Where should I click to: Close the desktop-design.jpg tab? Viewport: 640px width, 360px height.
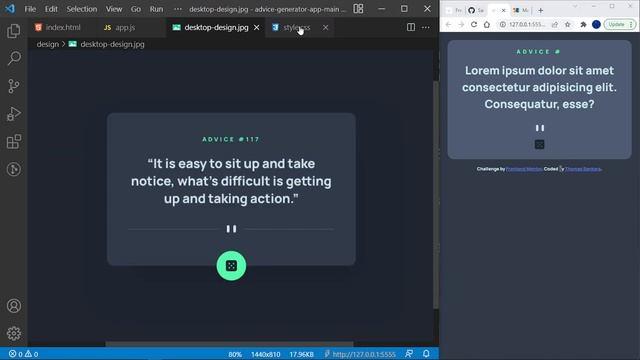[x=257, y=27]
